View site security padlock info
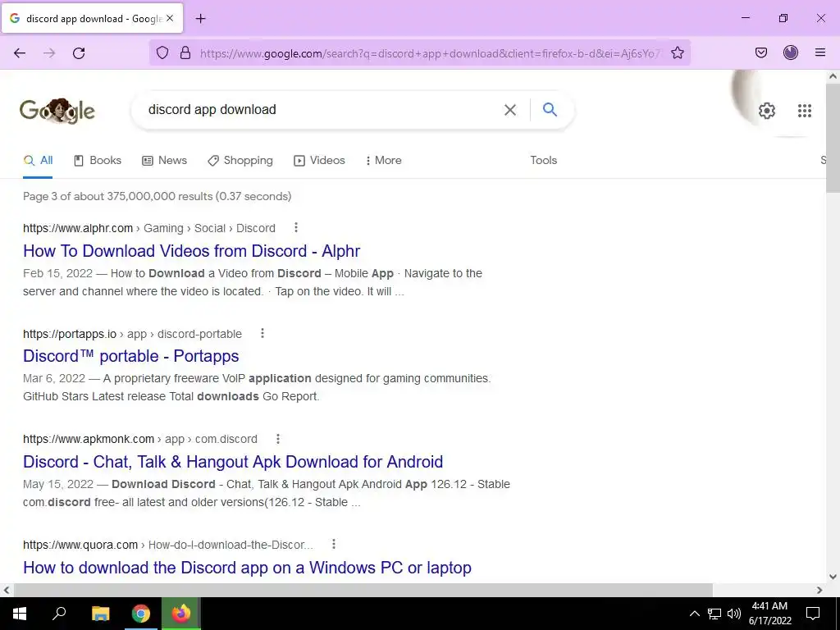Image resolution: width=840 pixels, height=630 pixels. pyautogui.click(x=185, y=53)
